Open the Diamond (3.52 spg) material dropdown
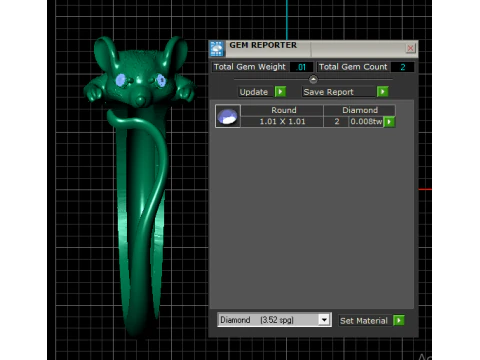This screenshot has width=480, height=360. click(274, 320)
